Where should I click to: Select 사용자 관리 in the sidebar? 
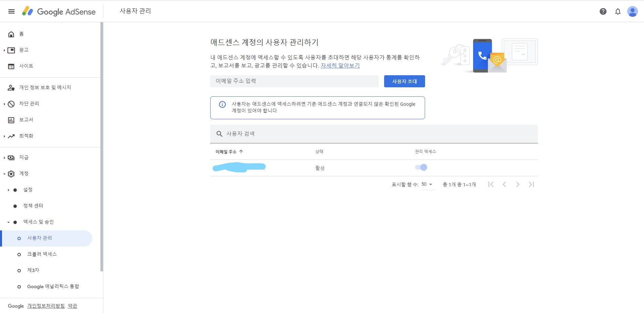[46, 238]
